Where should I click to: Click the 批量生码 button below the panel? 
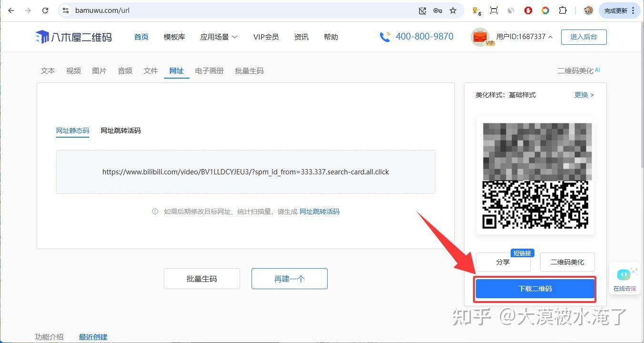202,279
